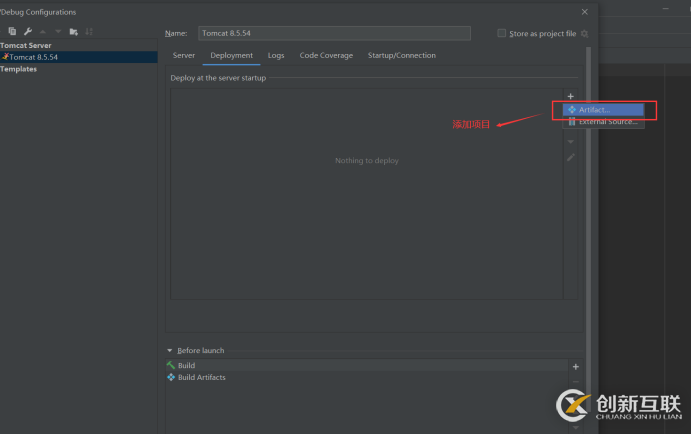Switch to the Logs tab
This screenshot has width=691, height=434.
(x=276, y=56)
